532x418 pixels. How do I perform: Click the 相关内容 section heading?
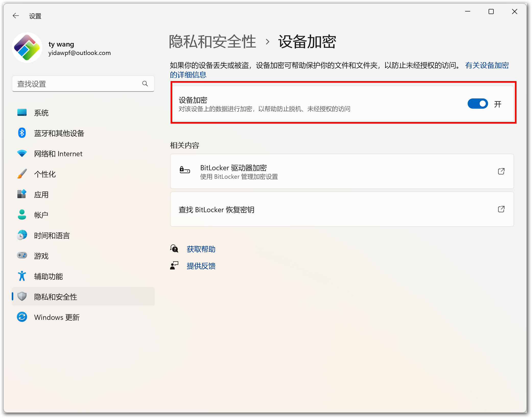click(185, 145)
